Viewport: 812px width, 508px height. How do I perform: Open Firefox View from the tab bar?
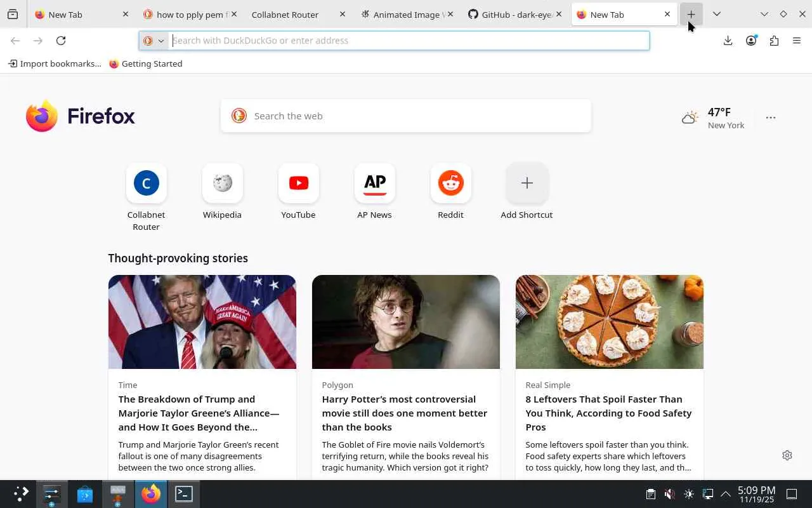click(x=13, y=14)
